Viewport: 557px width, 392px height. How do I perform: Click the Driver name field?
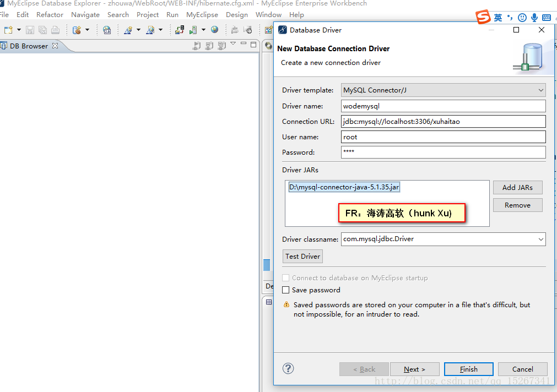click(x=443, y=106)
